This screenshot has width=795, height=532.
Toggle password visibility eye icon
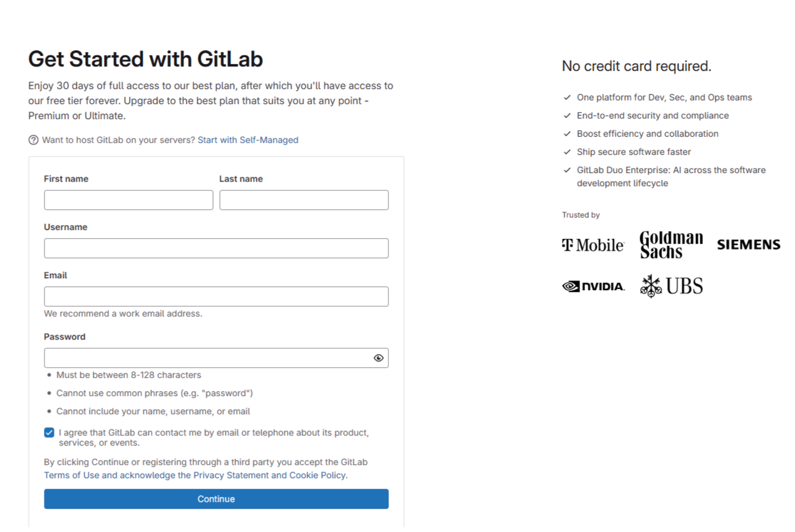(378, 358)
